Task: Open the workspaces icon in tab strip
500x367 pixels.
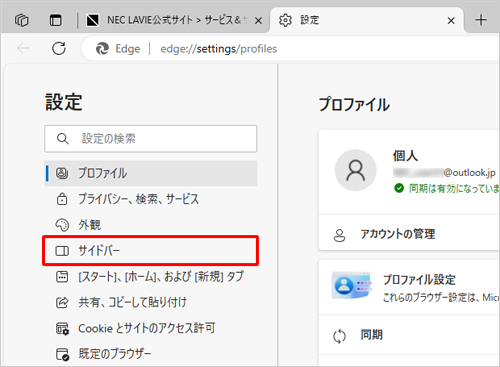Action: point(22,20)
